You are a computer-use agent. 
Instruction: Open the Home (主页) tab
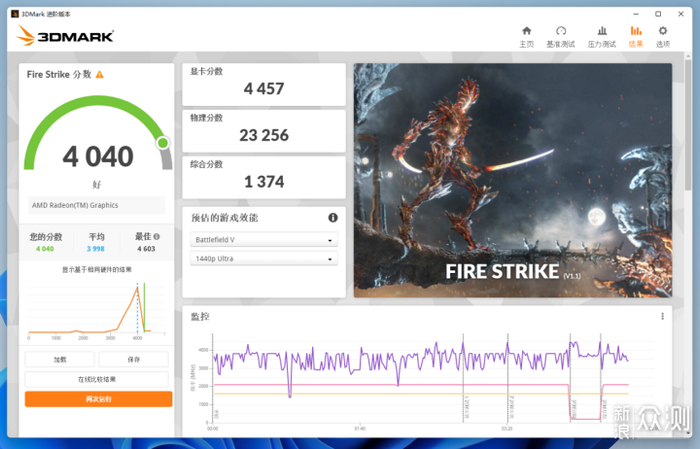[526, 37]
